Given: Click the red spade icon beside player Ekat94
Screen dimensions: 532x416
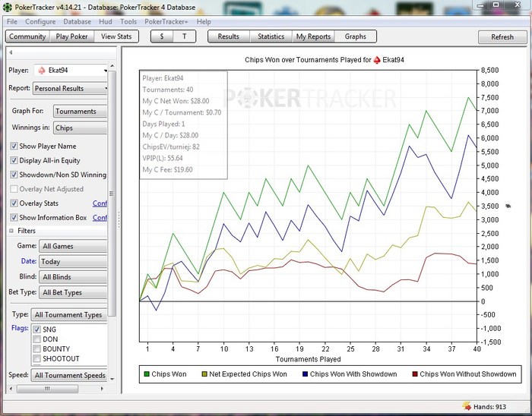Looking at the screenshot, I should [41, 71].
